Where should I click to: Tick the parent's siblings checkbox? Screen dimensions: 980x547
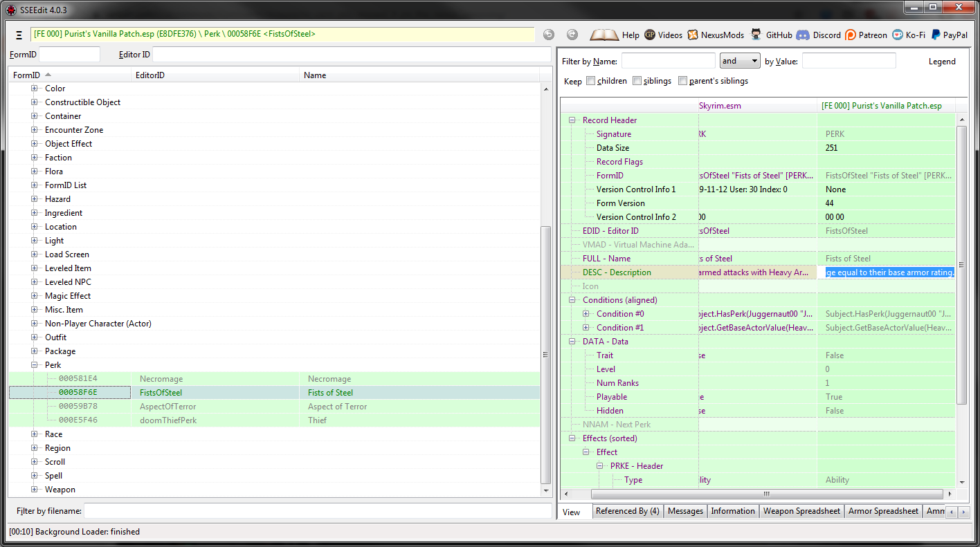[682, 81]
